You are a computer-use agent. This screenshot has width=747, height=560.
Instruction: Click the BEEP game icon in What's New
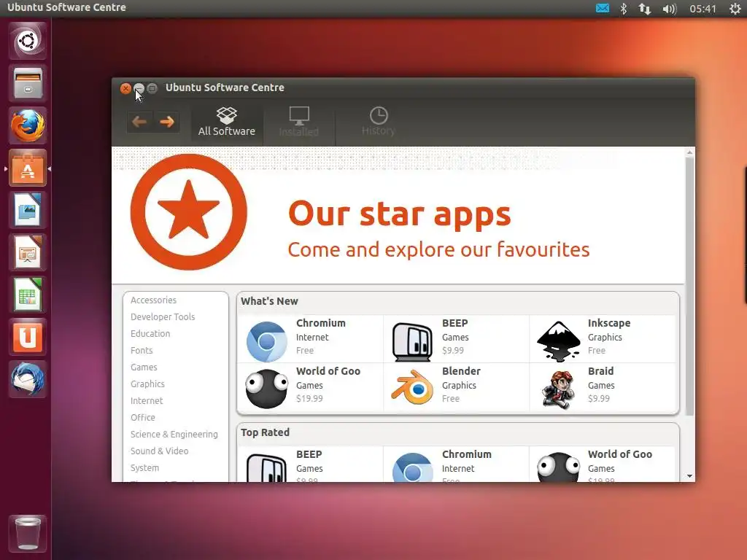coord(412,341)
